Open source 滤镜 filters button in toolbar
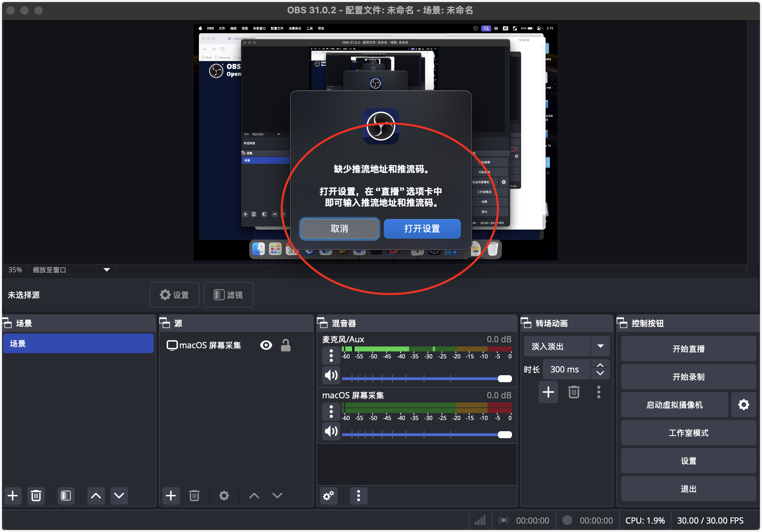Viewport: 762px width, 532px height. (228, 295)
